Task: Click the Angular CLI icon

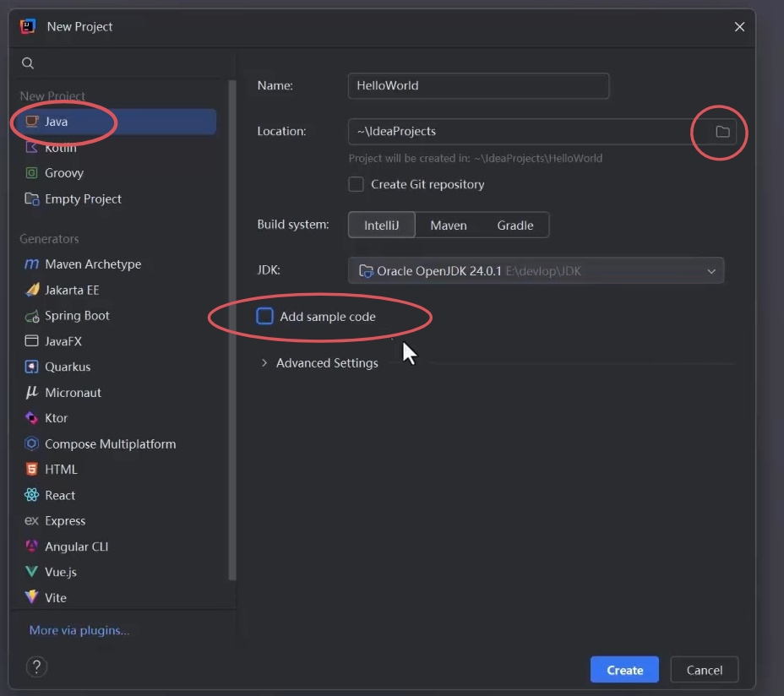Action: 31,546
